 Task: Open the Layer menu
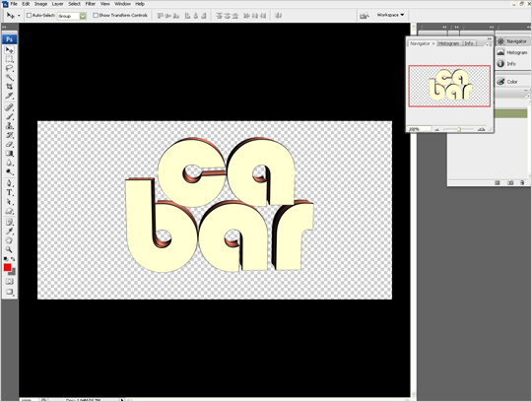tap(57, 4)
